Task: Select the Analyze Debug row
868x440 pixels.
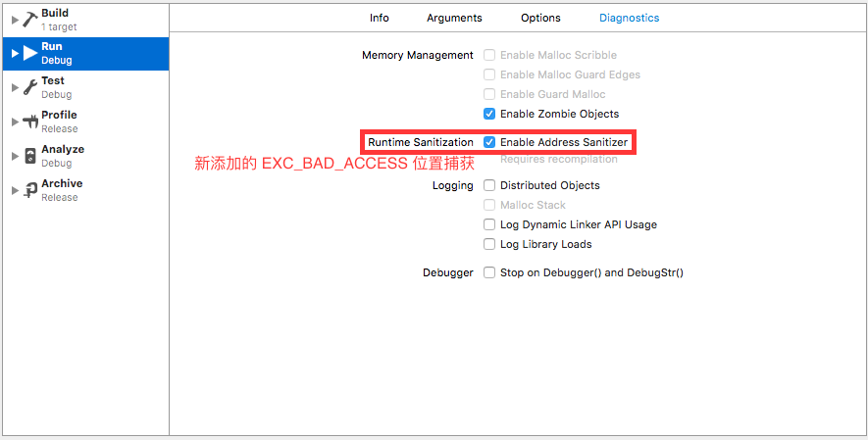Action: 85,156
